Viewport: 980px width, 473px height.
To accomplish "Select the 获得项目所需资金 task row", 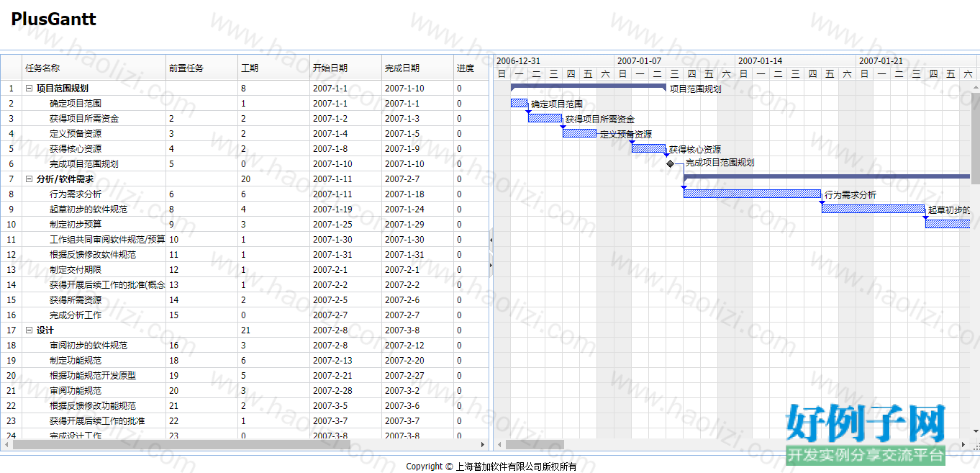I will pyautogui.click(x=245, y=118).
